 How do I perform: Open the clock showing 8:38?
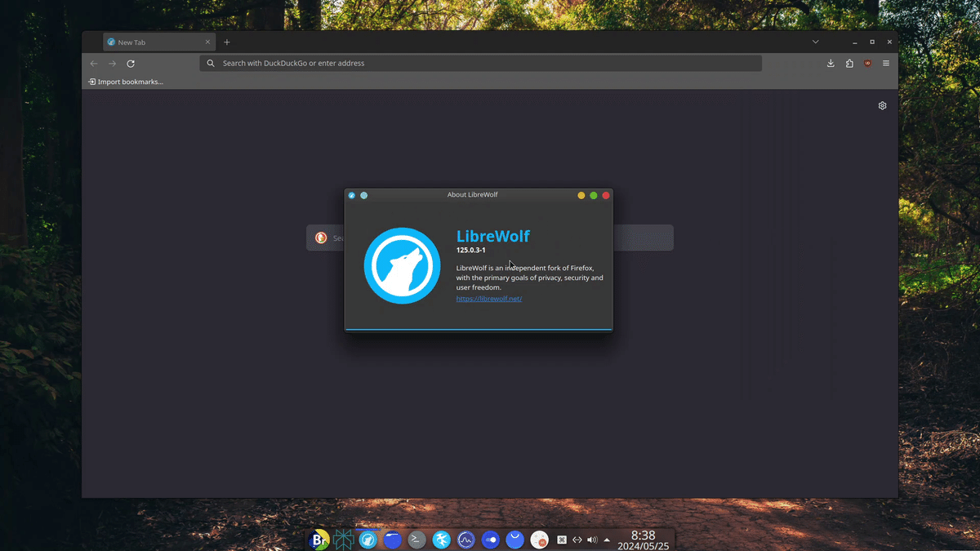coord(643,540)
